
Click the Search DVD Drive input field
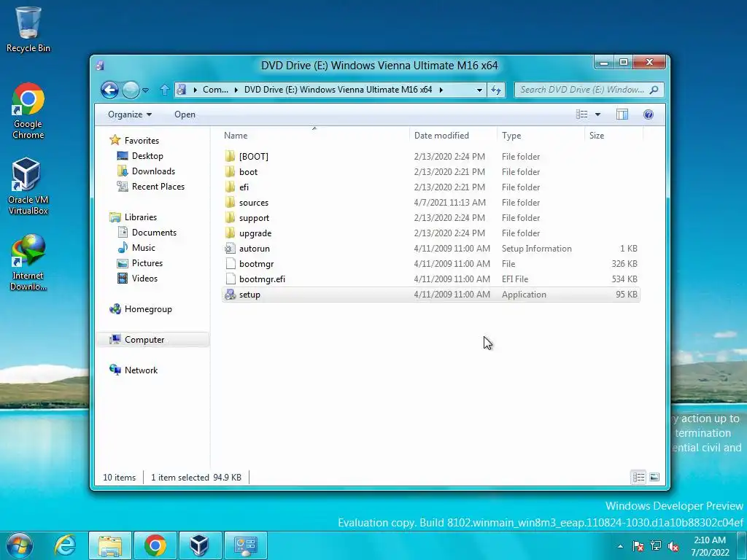point(581,90)
